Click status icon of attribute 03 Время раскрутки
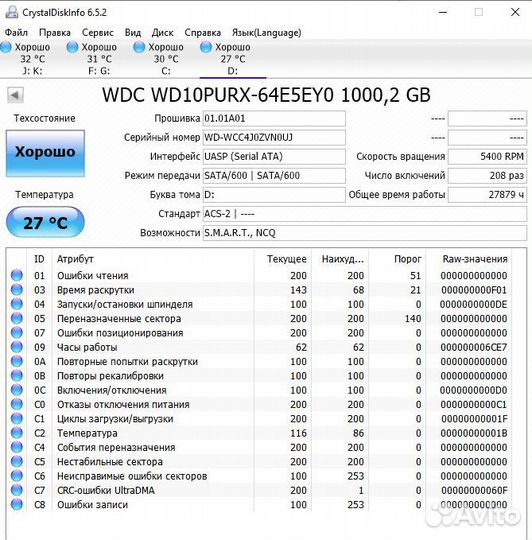The height and width of the screenshot is (540, 532). click(x=17, y=290)
